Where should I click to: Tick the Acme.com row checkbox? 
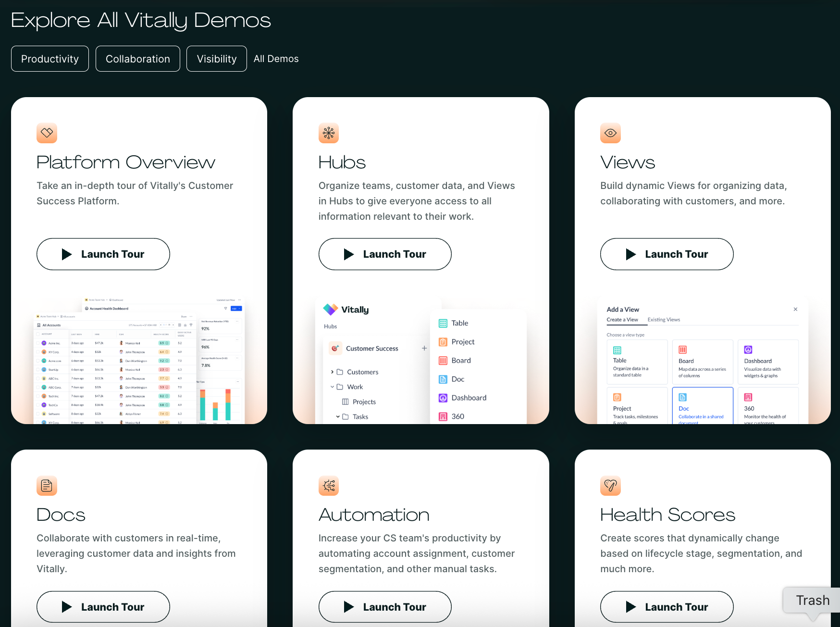click(38, 361)
